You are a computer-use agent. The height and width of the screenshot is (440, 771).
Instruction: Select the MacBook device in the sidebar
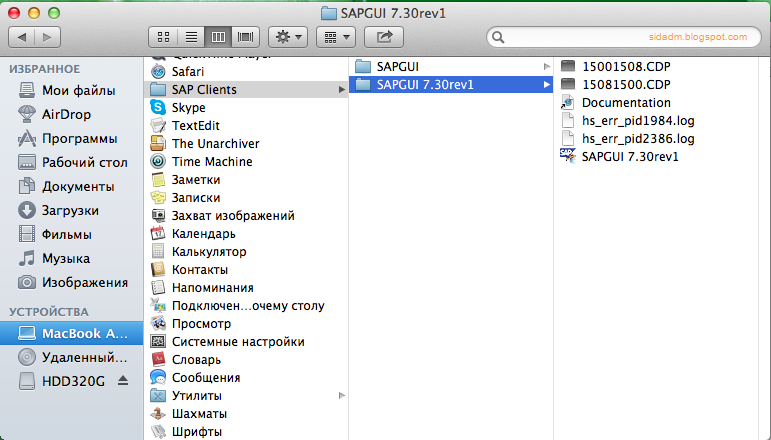click(71, 333)
